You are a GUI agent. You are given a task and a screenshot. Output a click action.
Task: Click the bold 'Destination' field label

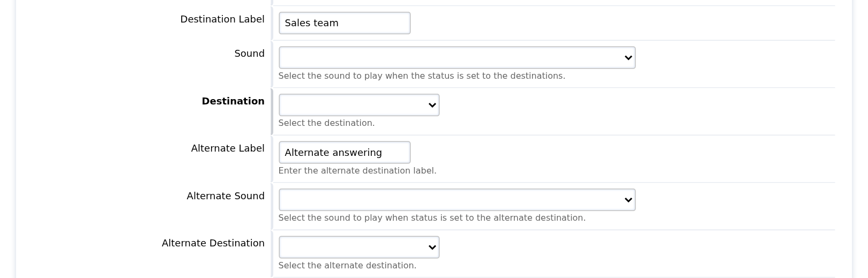pyautogui.click(x=233, y=101)
